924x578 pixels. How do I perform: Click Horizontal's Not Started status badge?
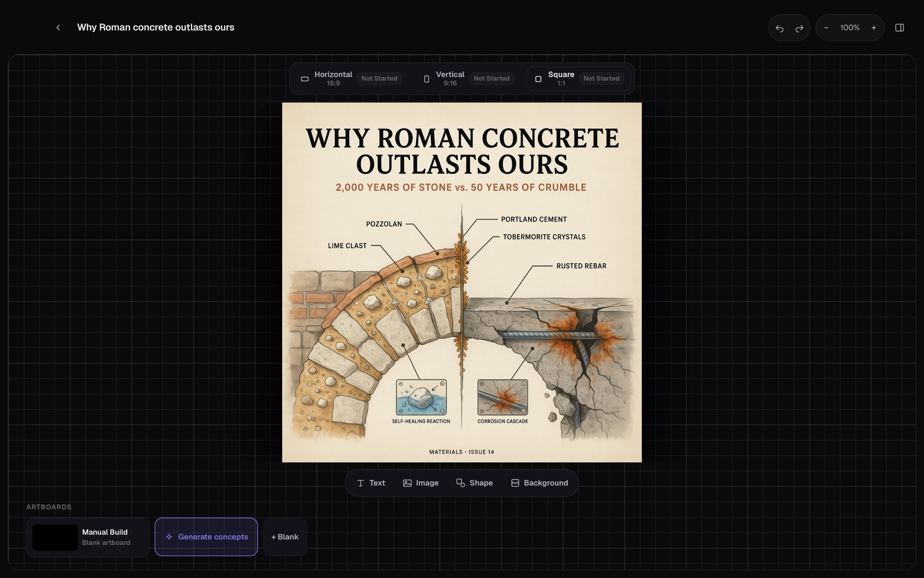click(x=379, y=79)
